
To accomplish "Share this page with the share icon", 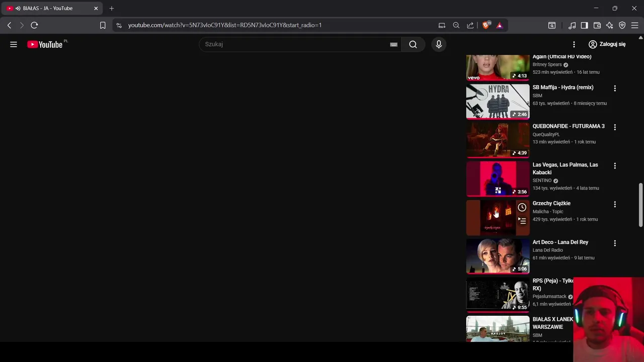I will point(470,25).
